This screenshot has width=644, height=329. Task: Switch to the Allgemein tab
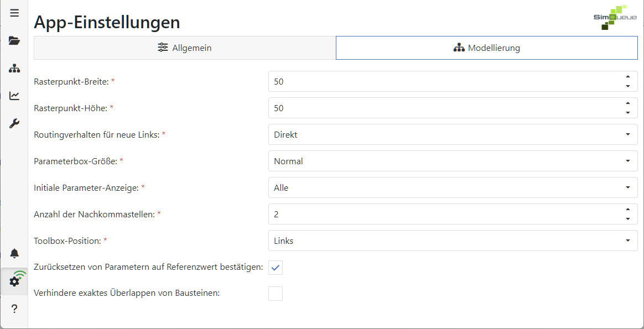pos(185,48)
